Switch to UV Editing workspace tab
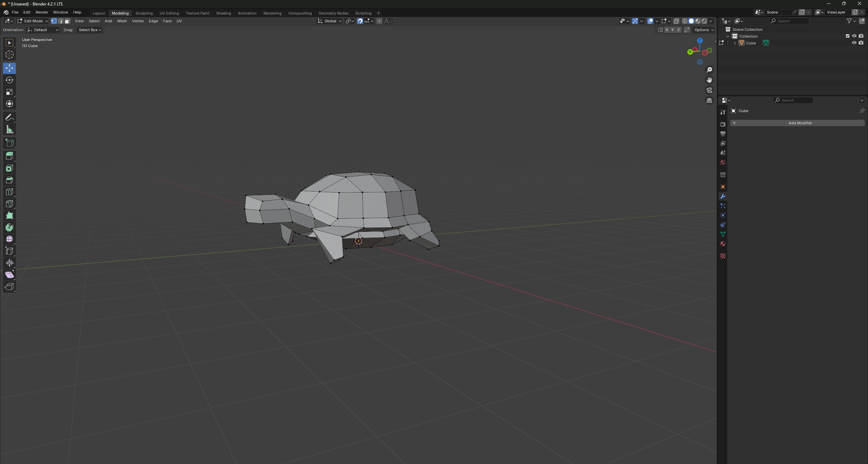The width and height of the screenshot is (868, 464). point(169,13)
